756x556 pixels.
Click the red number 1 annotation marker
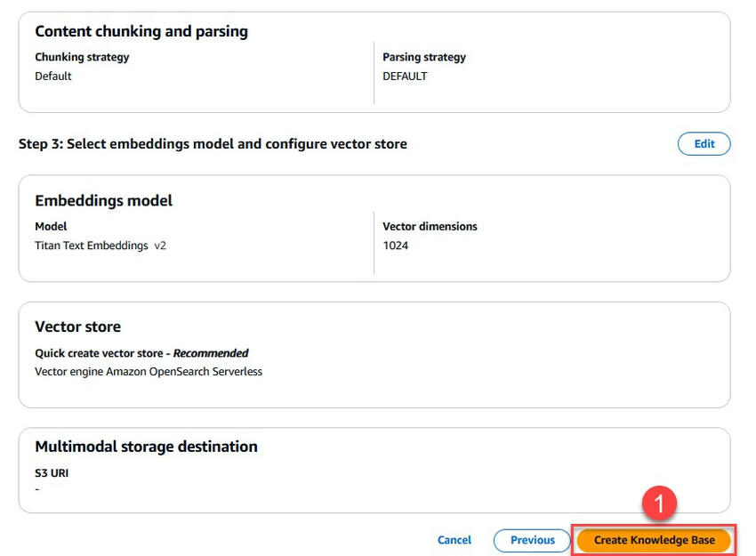659,504
